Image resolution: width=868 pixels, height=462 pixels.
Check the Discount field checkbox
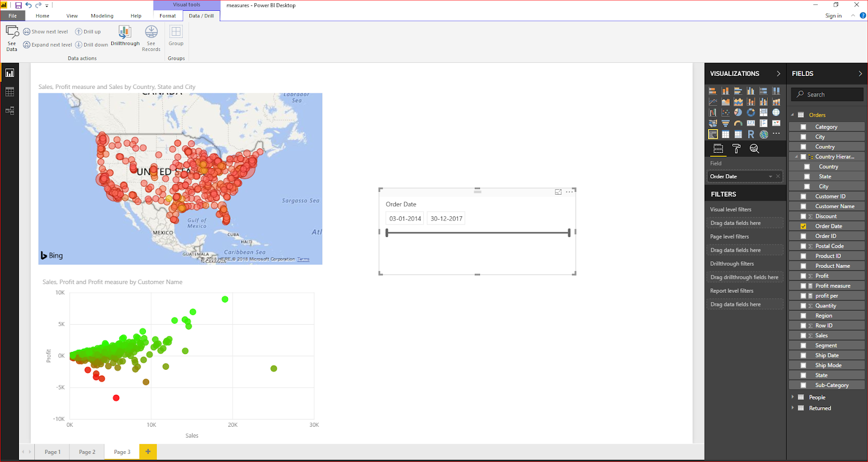(803, 216)
